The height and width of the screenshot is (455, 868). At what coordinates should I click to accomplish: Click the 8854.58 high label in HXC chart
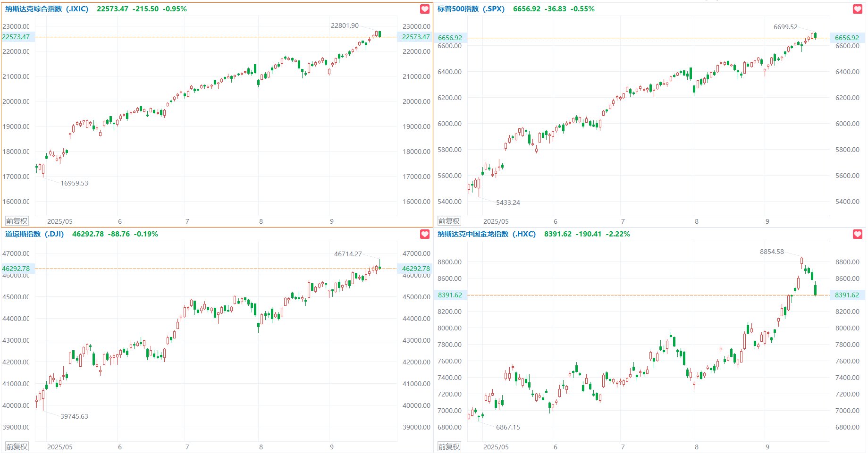[772, 252]
